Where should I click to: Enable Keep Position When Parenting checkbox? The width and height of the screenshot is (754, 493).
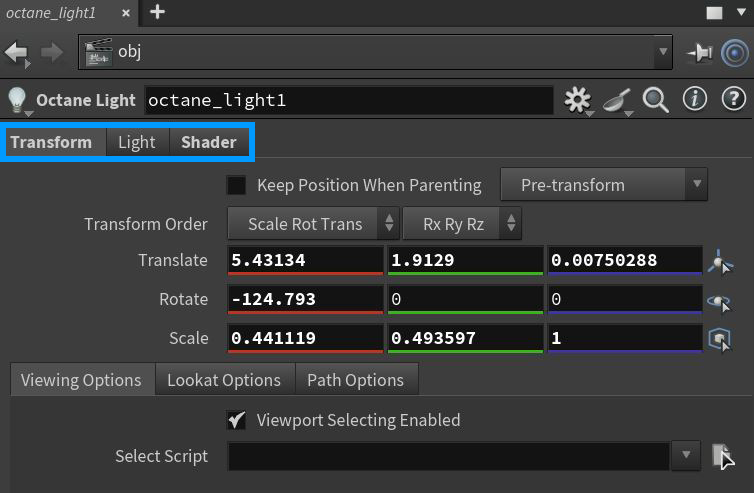click(237, 185)
